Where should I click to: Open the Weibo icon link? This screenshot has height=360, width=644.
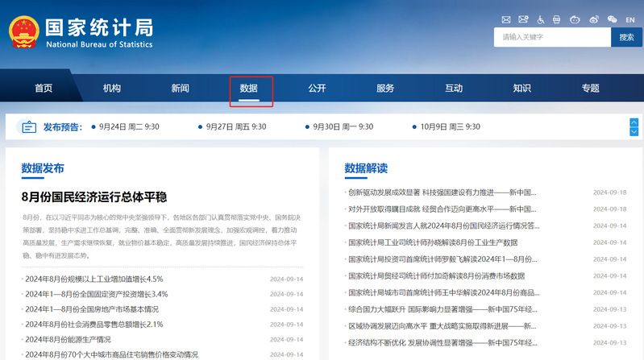594,19
